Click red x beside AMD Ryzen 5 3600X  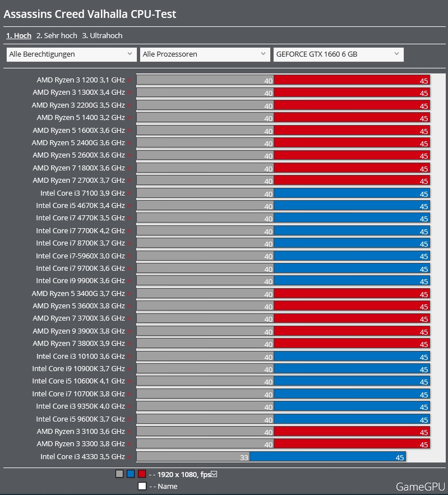coord(129,306)
